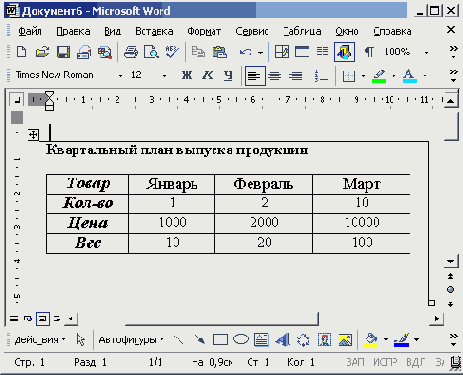Expand the Standard toolbar options chevron

453,52
